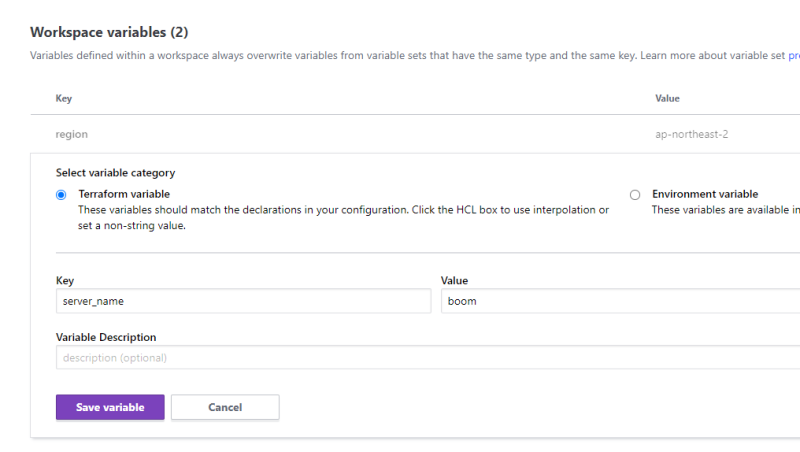
Task: Click the 'Select variable category' heading
Action: [115, 173]
